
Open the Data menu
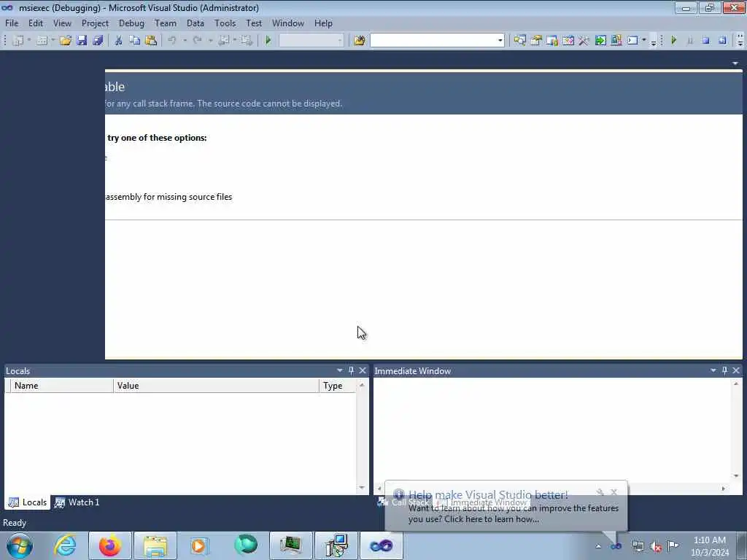point(196,23)
